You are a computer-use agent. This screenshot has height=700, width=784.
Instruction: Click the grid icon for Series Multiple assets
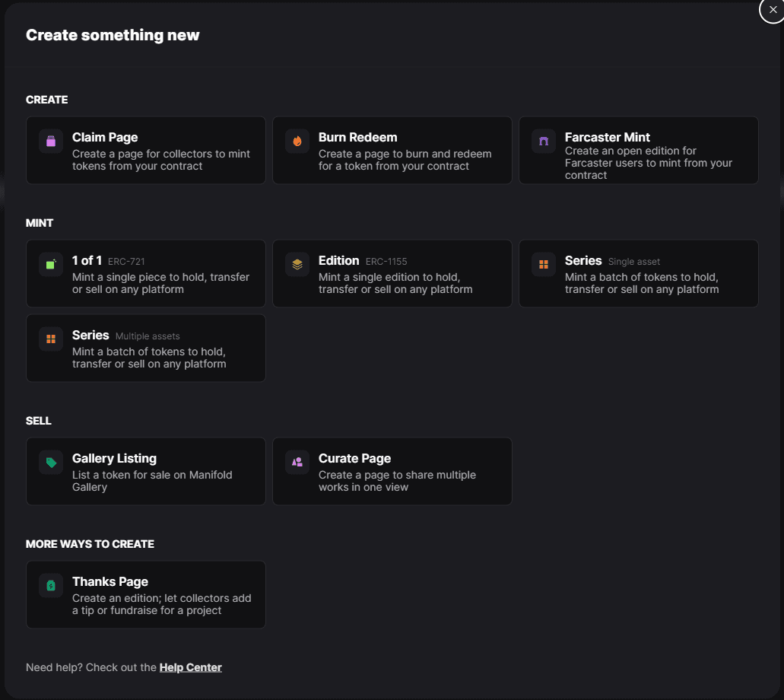51,339
